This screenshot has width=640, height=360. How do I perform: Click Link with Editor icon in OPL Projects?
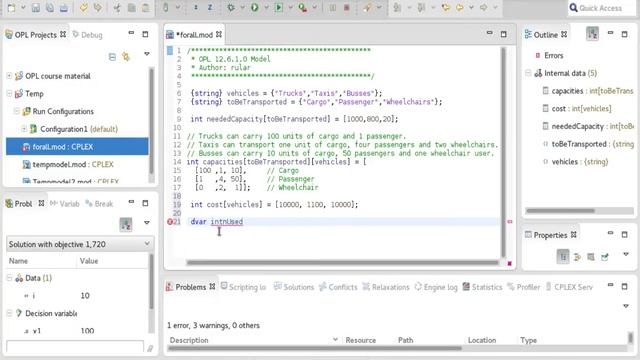click(126, 56)
